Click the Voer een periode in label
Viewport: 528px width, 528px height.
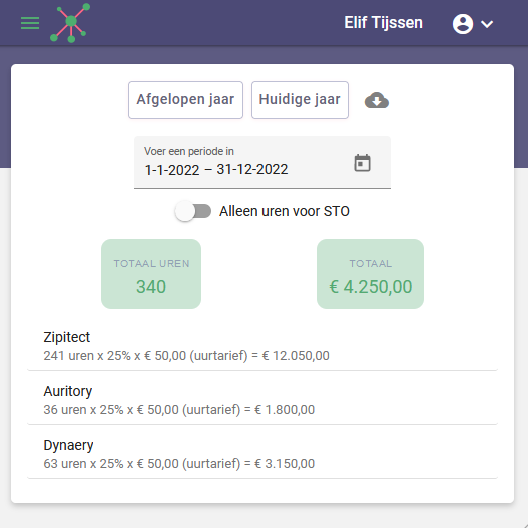tap(189, 151)
